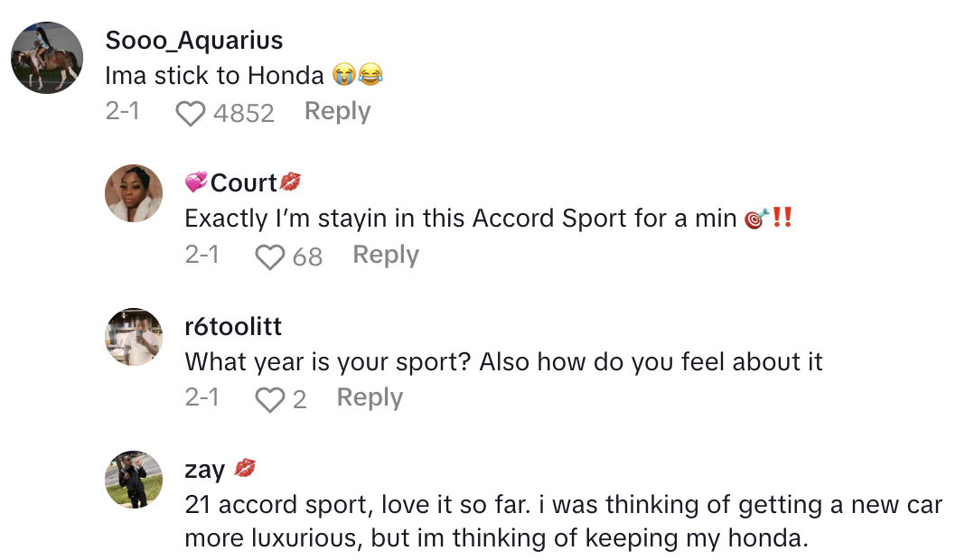
Task: Open zay's profile avatar
Action: [135, 480]
